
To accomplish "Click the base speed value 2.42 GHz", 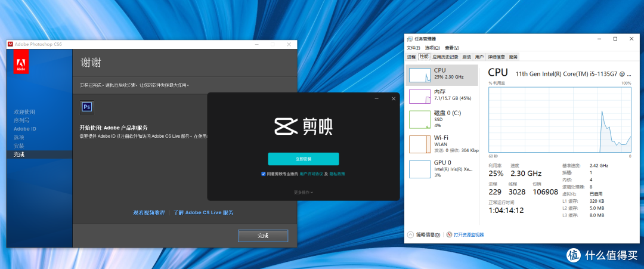I will (599, 165).
